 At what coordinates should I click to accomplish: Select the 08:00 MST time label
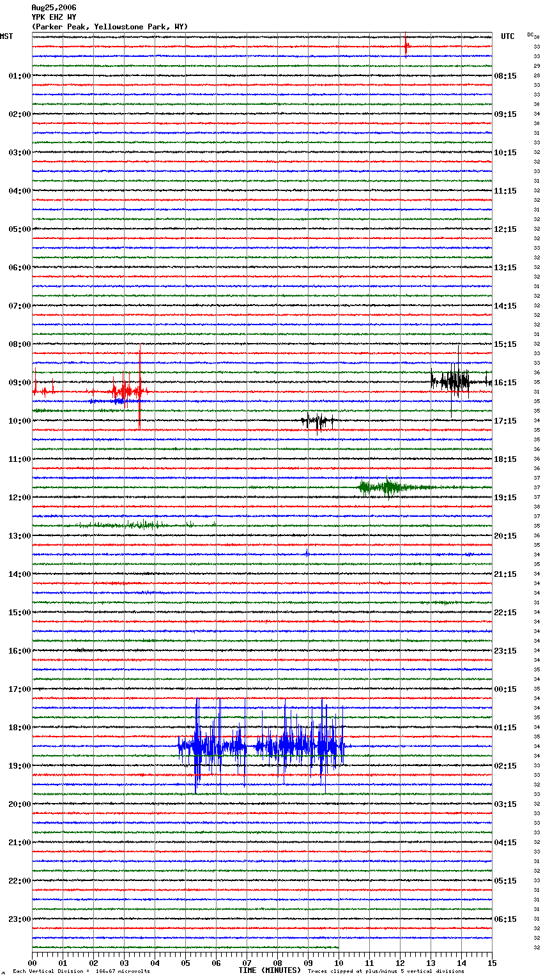[20, 344]
